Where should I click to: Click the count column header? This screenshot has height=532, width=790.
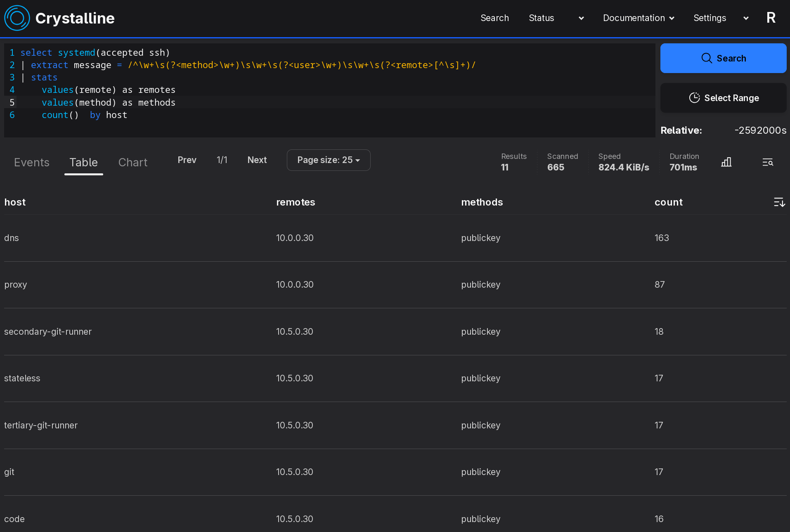[x=668, y=202]
